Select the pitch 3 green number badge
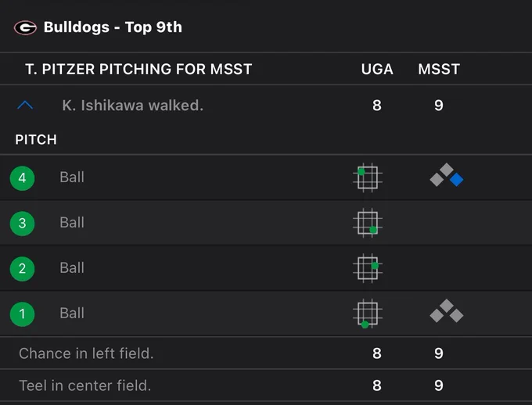This screenshot has width=532, height=405. [23, 223]
